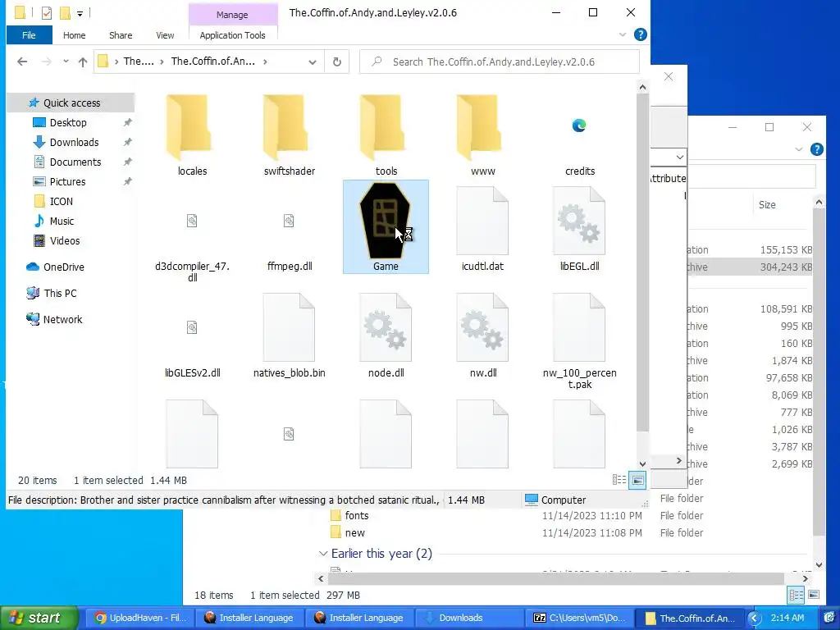Viewport: 840px width, 630px height.
Task: Open the address bar history dropdown
Action: (x=313, y=62)
